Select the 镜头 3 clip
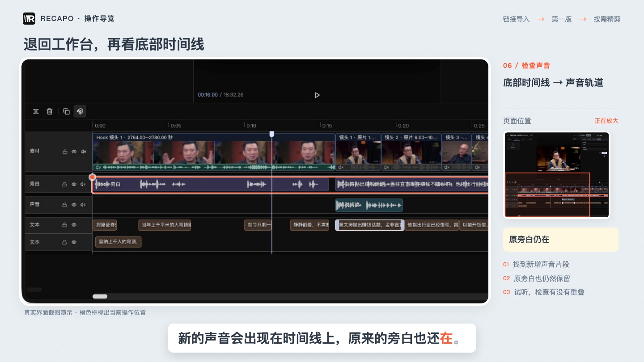Image resolution: width=644 pixels, height=362 pixels. pos(457,152)
